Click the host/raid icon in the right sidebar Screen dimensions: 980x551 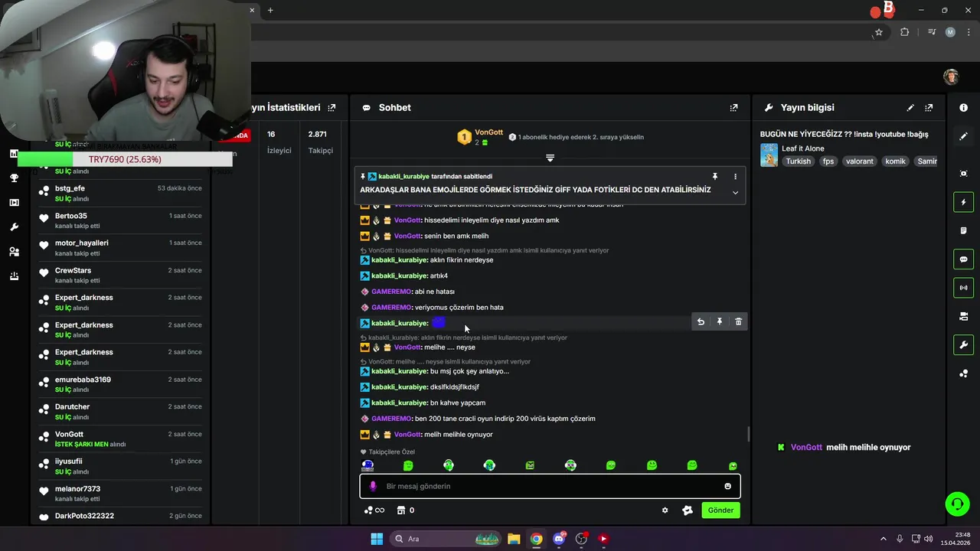pos(963,316)
